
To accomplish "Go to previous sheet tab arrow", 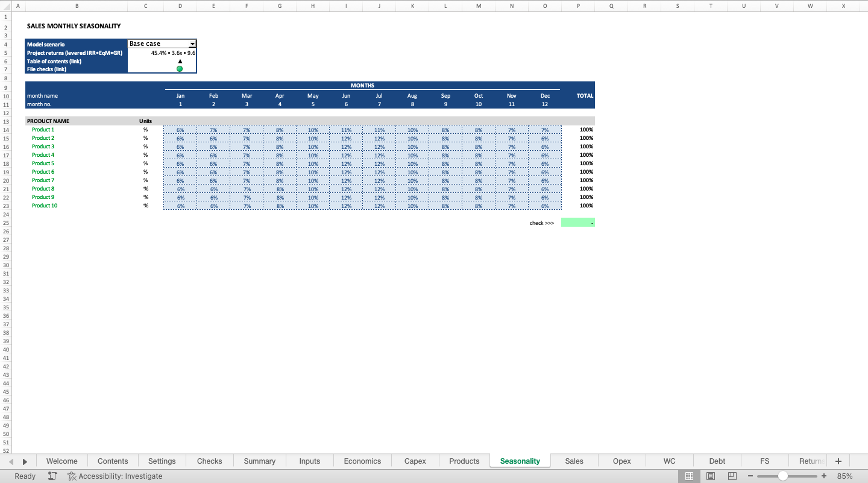I will [11, 461].
